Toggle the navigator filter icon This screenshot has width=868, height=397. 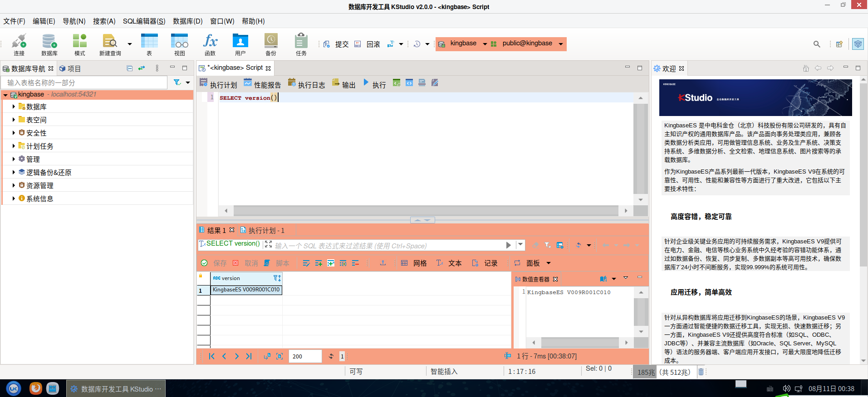point(177,82)
